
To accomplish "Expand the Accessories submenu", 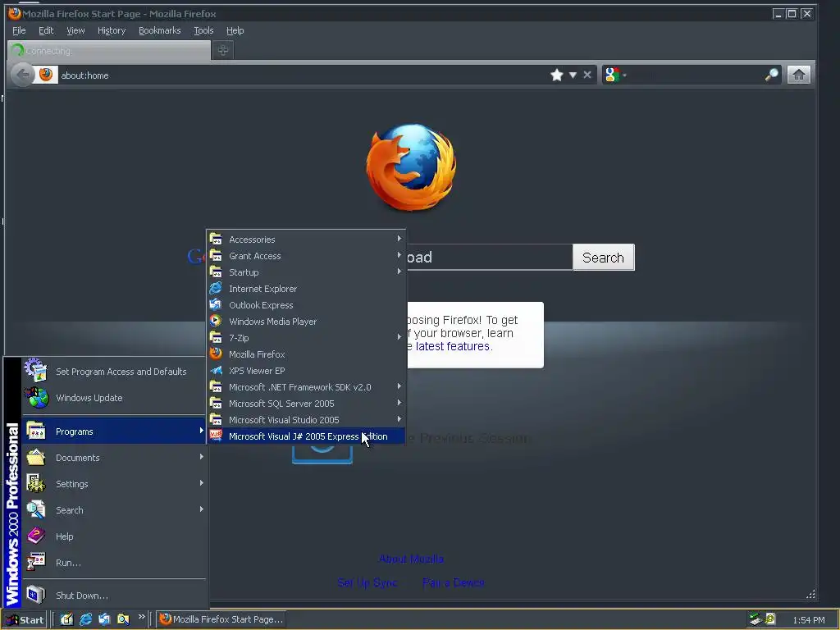I will pos(306,239).
